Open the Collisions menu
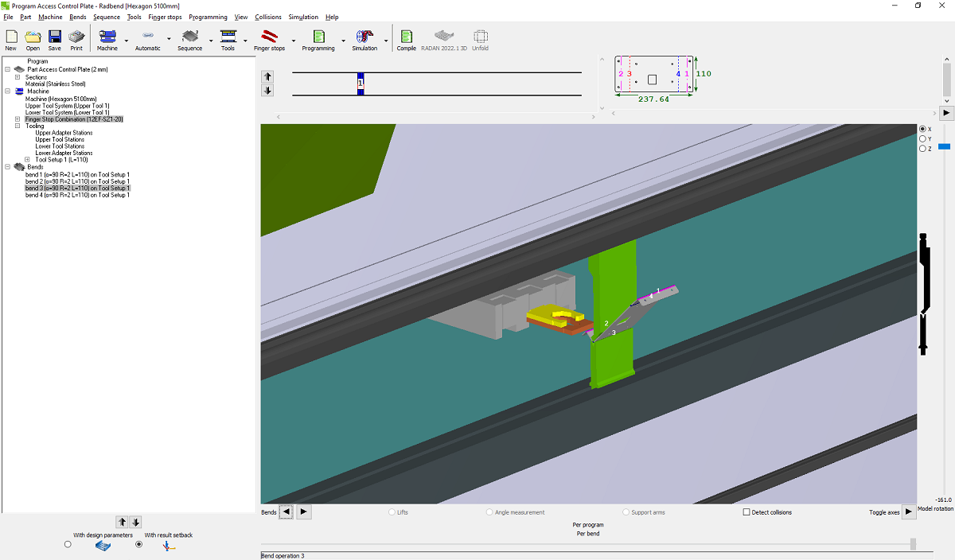Viewport: 955px width, 560px height. click(268, 17)
